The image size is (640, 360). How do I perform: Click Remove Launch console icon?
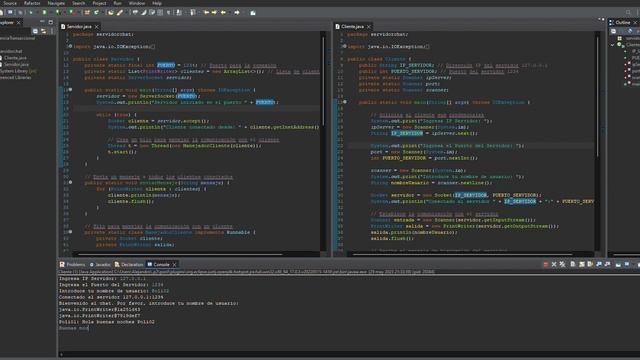(x=554, y=264)
